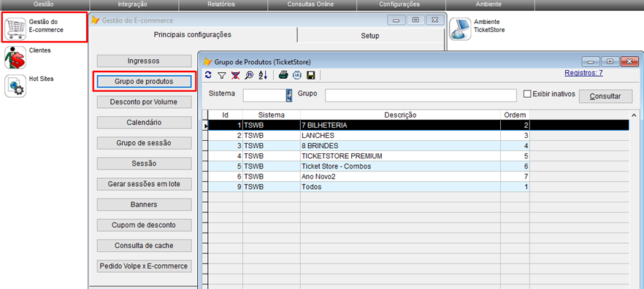Image resolution: width=644 pixels, height=289 pixels.
Task: Open the Configurações menu
Action: pyautogui.click(x=399, y=4)
